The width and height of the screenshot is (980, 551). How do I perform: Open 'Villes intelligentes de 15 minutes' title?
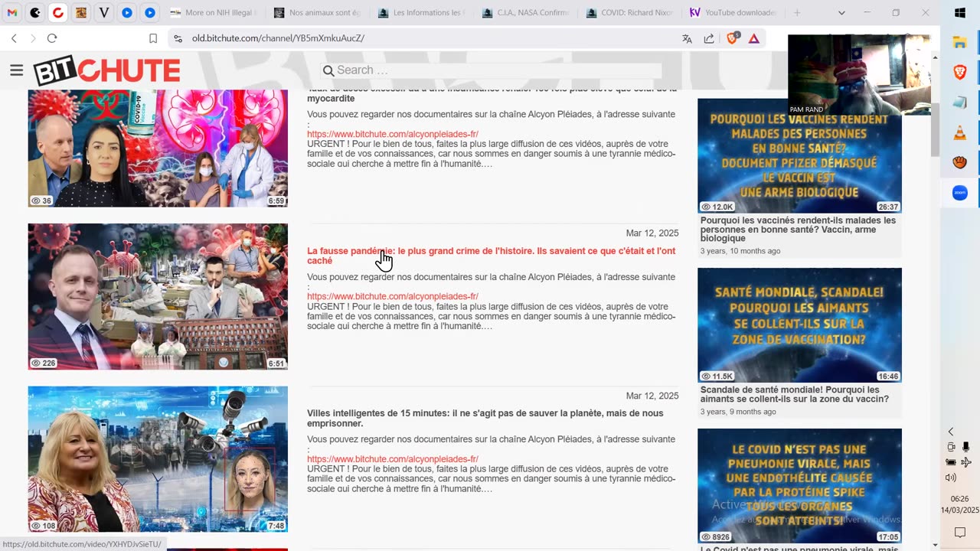485,419
